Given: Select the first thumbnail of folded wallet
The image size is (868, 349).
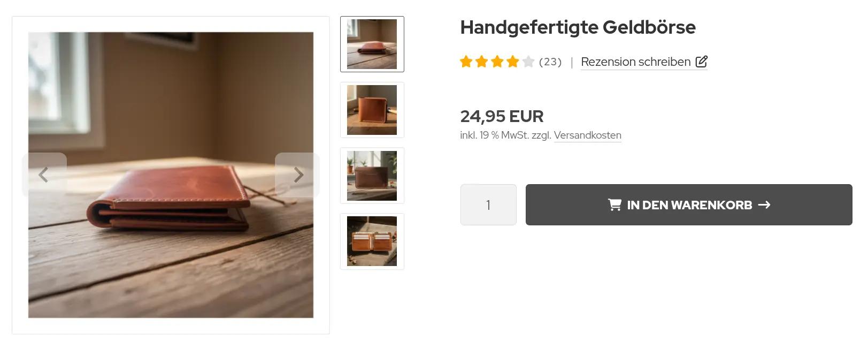Looking at the screenshot, I should click(x=372, y=44).
